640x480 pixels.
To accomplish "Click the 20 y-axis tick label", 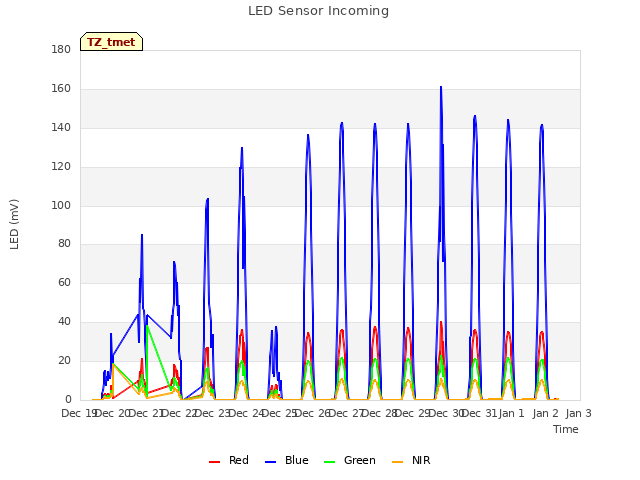I will (x=64, y=360).
